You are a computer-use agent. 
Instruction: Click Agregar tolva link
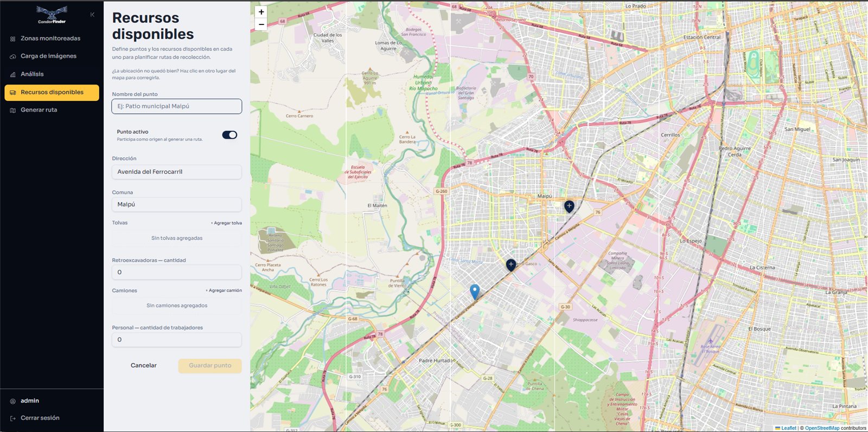226,223
